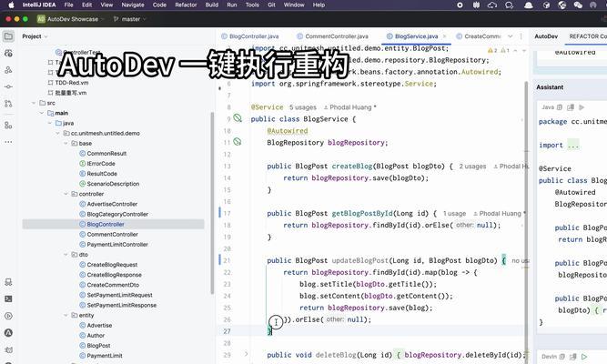Click the insert-code icon next to Java label
The height and width of the screenshot is (364, 607).
click(571, 107)
